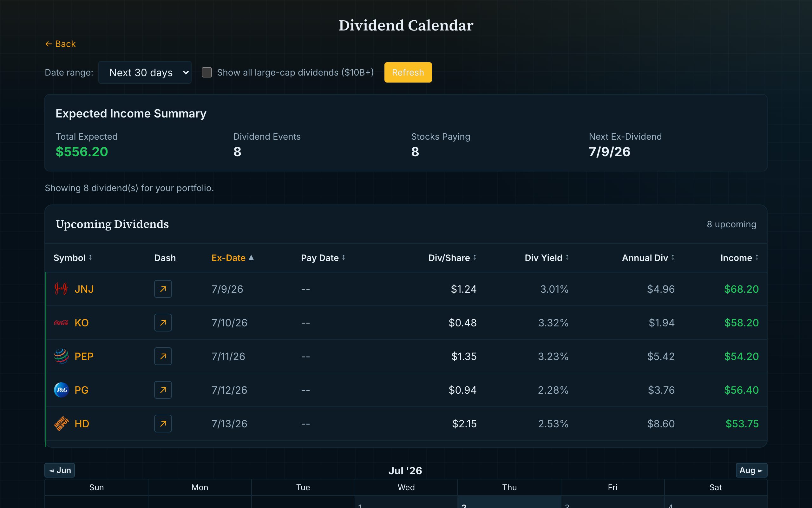Sort table by Ex-Date column
Image resolution: width=812 pixels, height=508 pixels.
click(x=232, y=258)
